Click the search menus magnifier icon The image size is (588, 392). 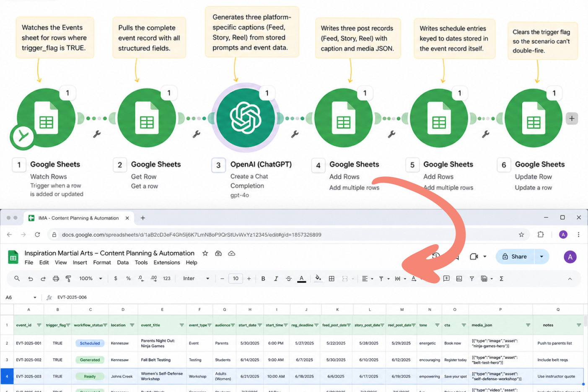pyautogui.click(x=17, y=279)
